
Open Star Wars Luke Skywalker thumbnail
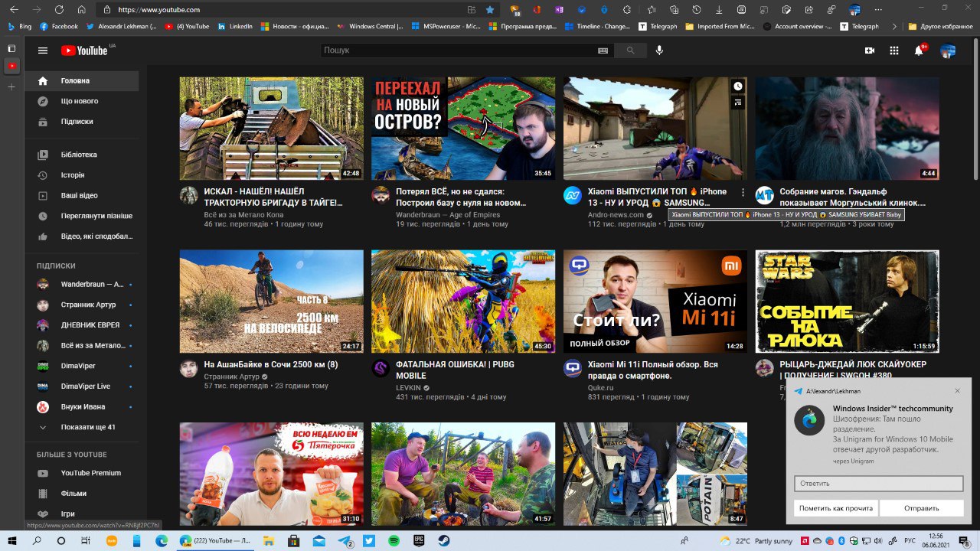847,302
